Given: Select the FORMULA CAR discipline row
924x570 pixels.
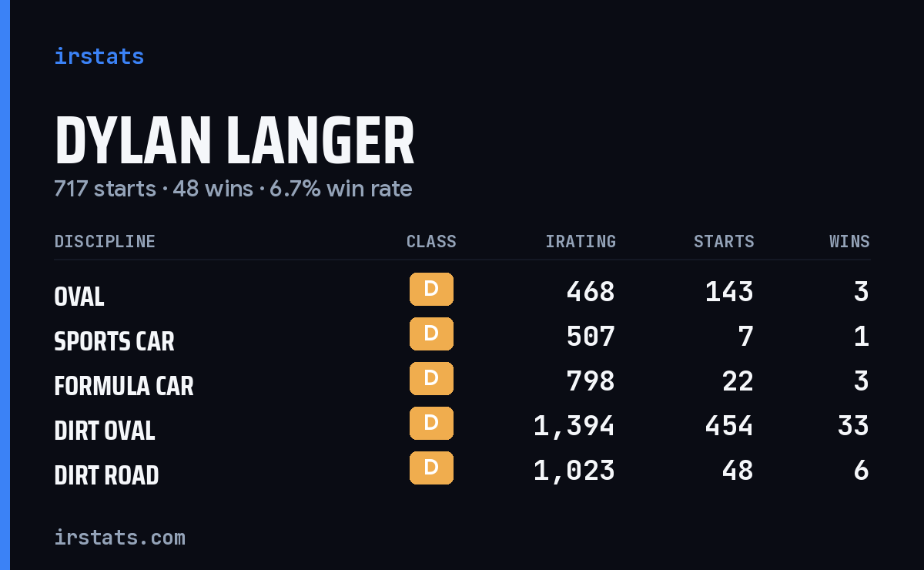Looking at the screenshot, I should pyautogui.click(x=462, y=381).
